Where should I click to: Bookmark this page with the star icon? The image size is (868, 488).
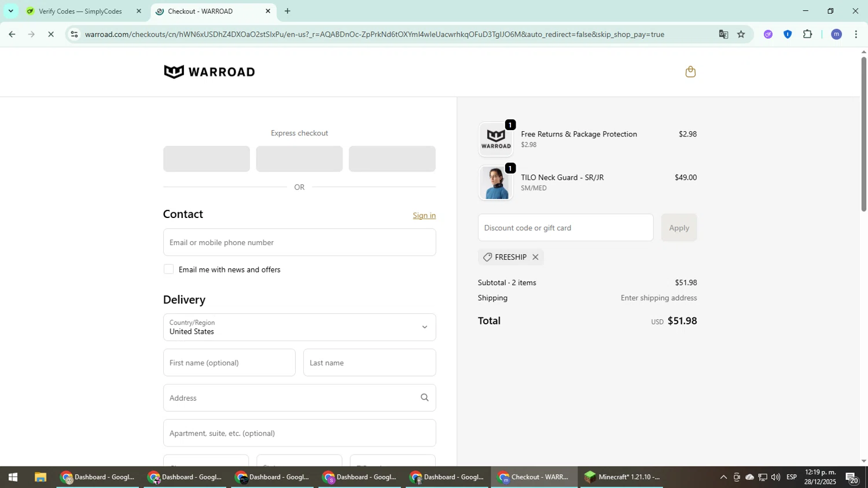[x=741, y=34]
